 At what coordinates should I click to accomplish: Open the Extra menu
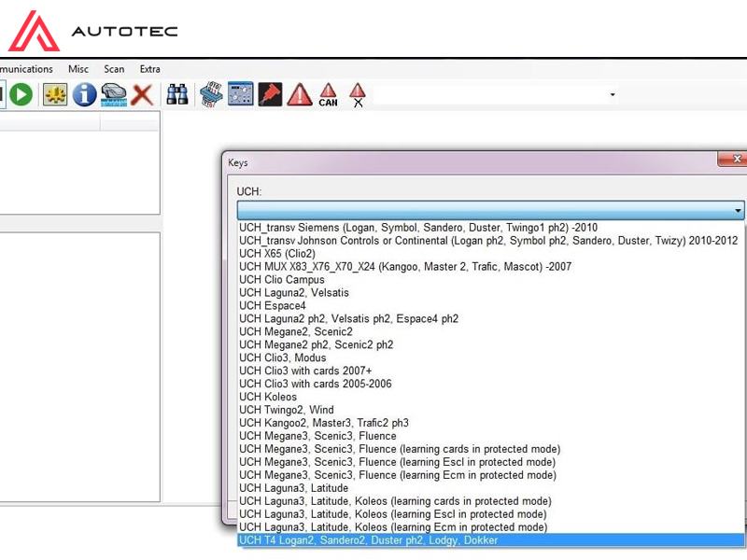(150, 69)
